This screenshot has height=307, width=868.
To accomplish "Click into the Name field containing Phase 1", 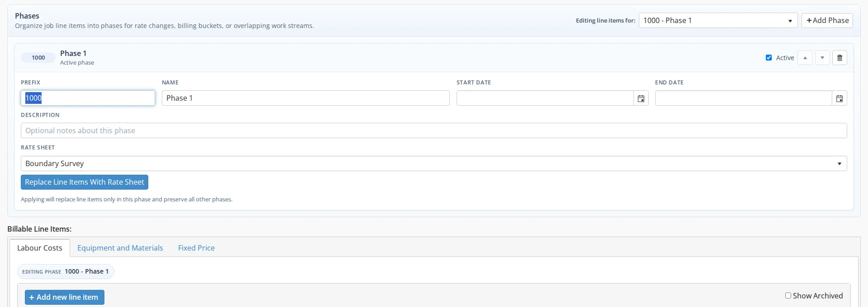I will pos(306,98).
